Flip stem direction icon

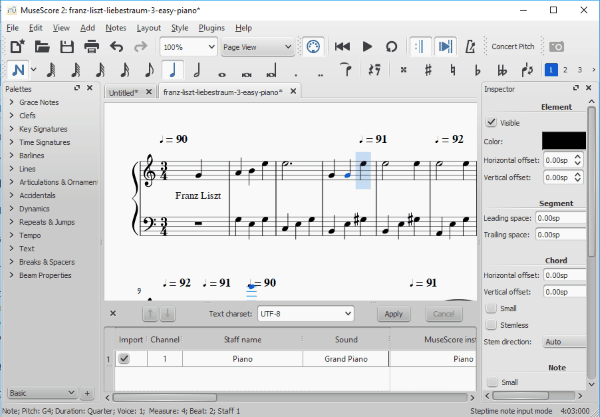527,70
